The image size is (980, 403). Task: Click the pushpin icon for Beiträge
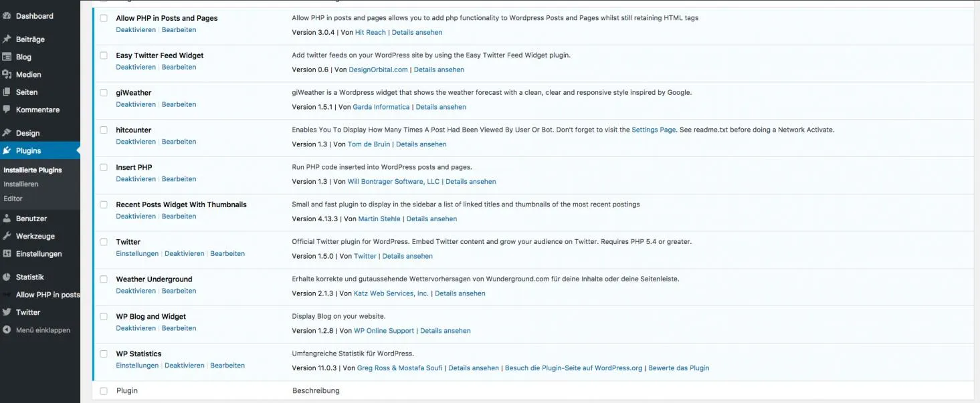7,39
